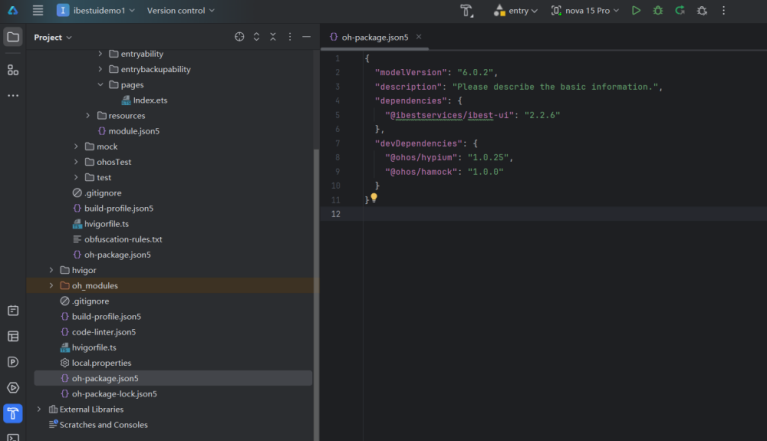Open the main hamburger menu
Image resolution: width=767 pixels, height=441 pixels.
pyautogui.click(x=38, y=10)
